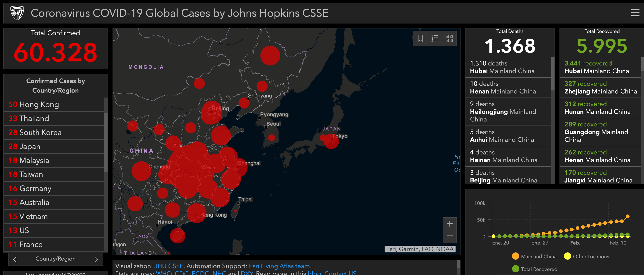The height and width of the screenshot is (275, 644).
Task: Click the Country/Region tab label
Action: [55, 259]
